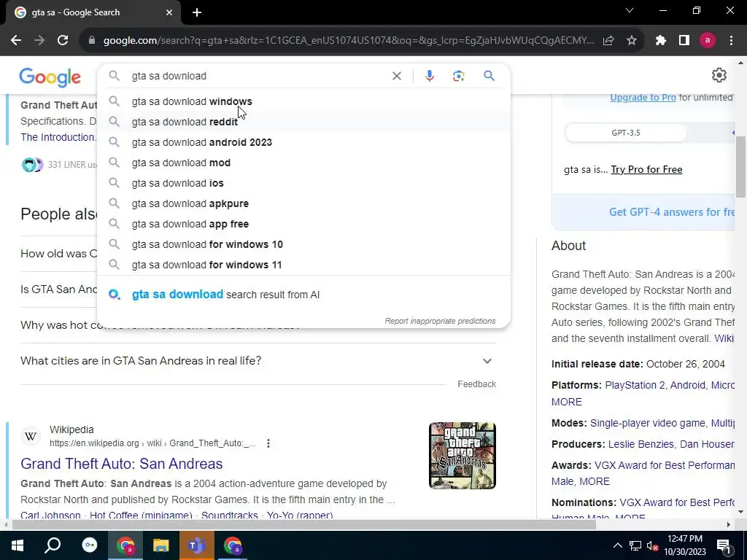
Task: Open Windows taskbar search
Action: 53,545
